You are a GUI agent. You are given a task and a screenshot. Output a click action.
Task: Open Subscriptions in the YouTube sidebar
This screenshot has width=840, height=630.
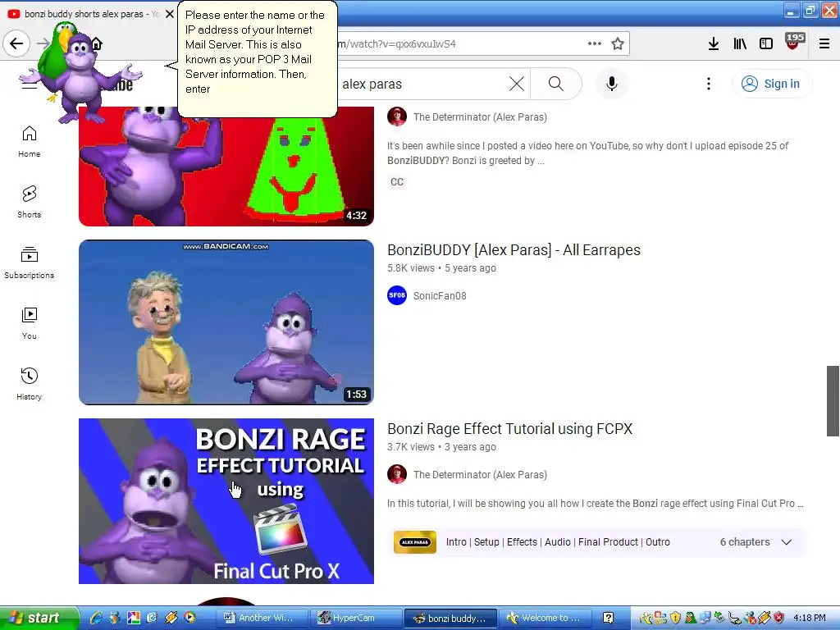[x=29, y=262]
